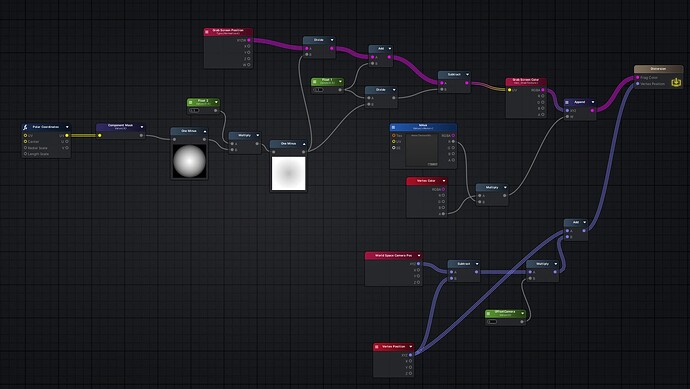The image size is (690, 389).
Task: Select the XYZW output port of Grab Screen Position
Action: (249, 40)
